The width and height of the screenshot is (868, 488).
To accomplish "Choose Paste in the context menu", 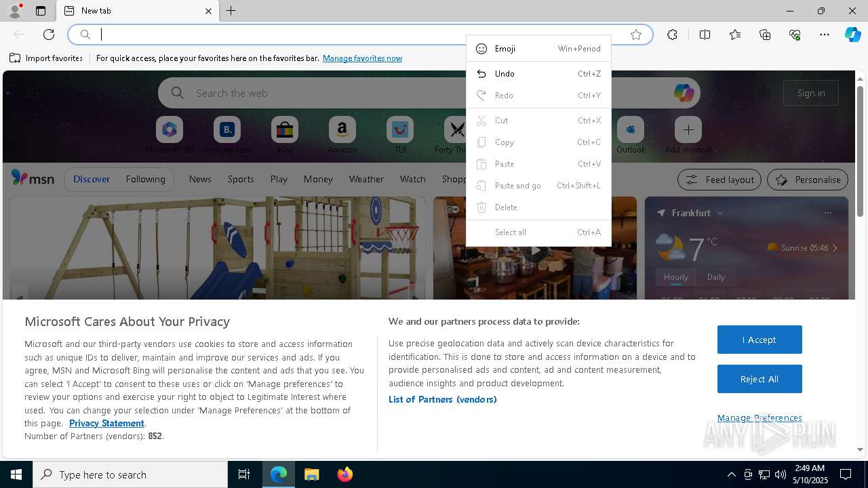I will point(538,164).
